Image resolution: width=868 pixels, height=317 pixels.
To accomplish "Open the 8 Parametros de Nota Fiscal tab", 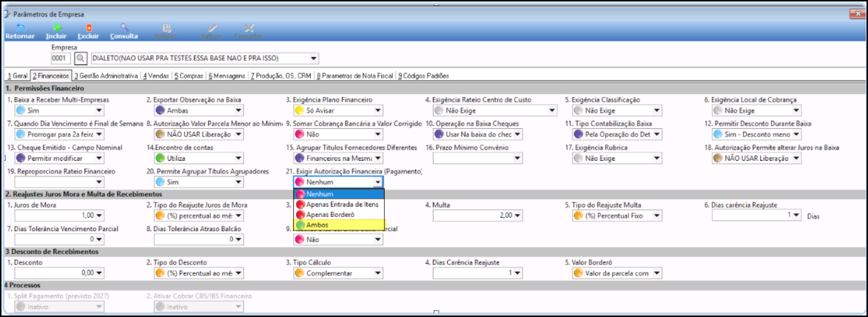I will pos(355,76).
